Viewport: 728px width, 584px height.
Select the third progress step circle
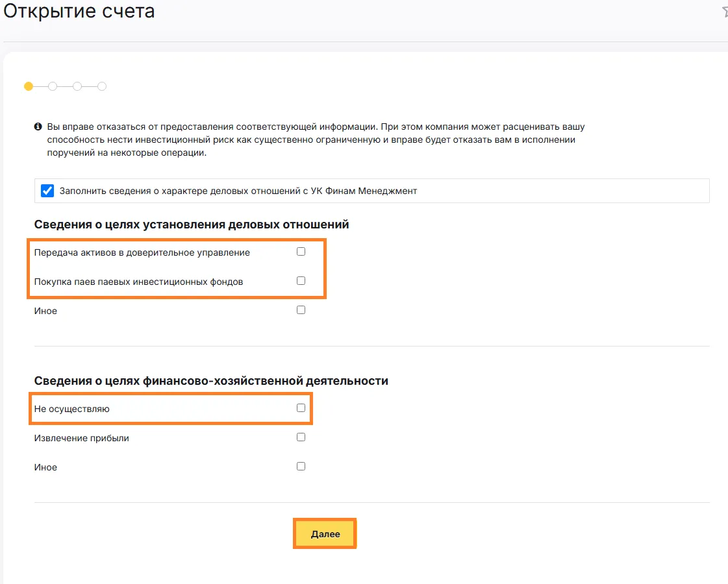click(x=77, y=86)
